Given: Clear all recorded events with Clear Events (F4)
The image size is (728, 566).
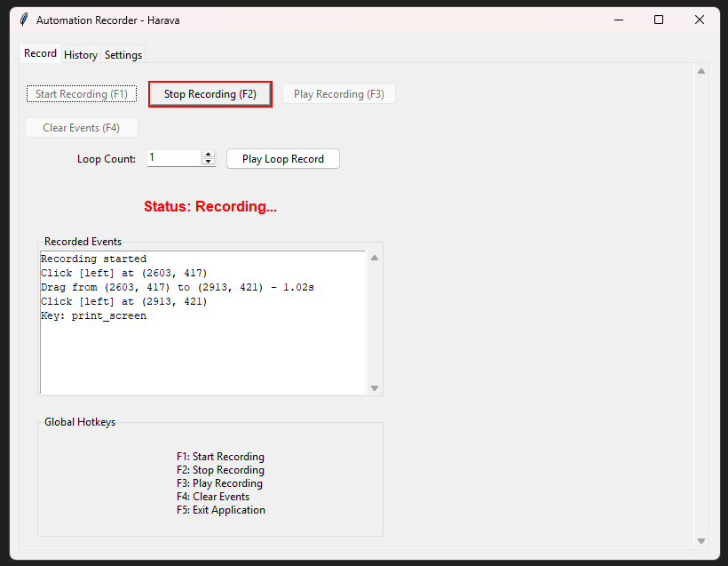Looking at the screenshot, I should (81, 127).
